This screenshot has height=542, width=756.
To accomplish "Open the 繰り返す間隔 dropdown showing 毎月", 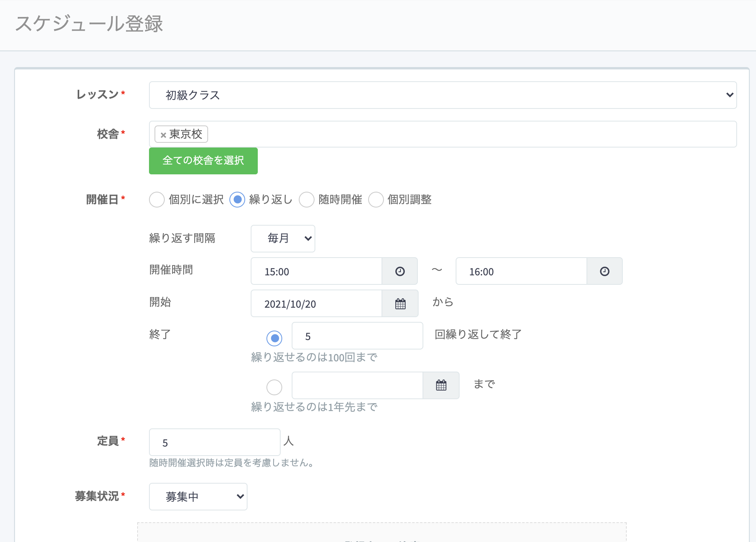I will (283, 238).
